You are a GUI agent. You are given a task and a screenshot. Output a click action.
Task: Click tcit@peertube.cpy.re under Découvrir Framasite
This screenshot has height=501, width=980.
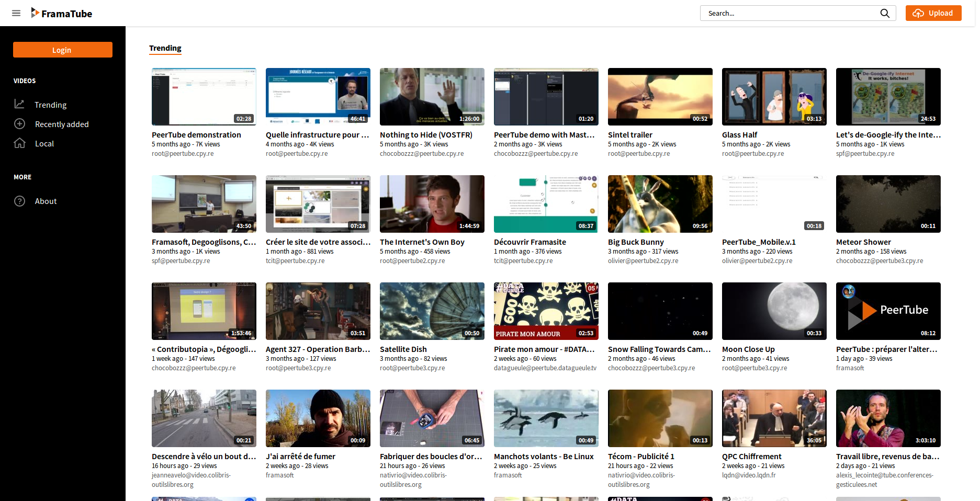coord(523,261)
